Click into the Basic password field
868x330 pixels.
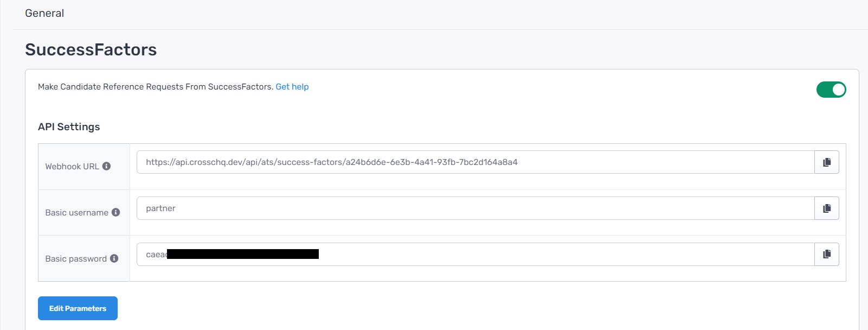(475, 255)
